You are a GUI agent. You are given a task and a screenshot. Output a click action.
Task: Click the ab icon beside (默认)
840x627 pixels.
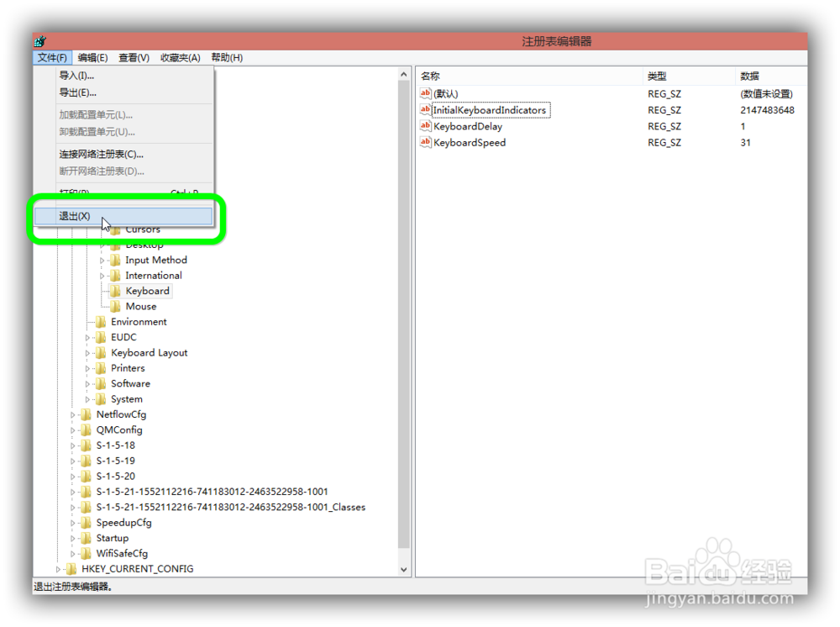coord(426,93)
